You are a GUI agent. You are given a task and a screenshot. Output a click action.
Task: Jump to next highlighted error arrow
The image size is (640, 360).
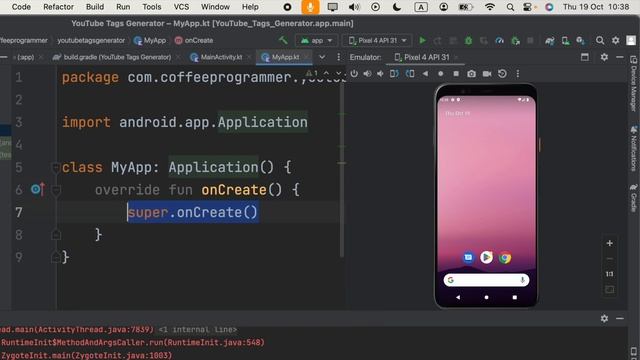point(338,73)
